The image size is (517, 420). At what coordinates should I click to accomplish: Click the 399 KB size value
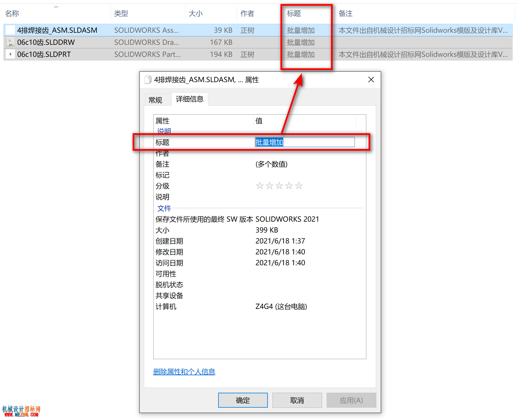[x=267, y=230]
